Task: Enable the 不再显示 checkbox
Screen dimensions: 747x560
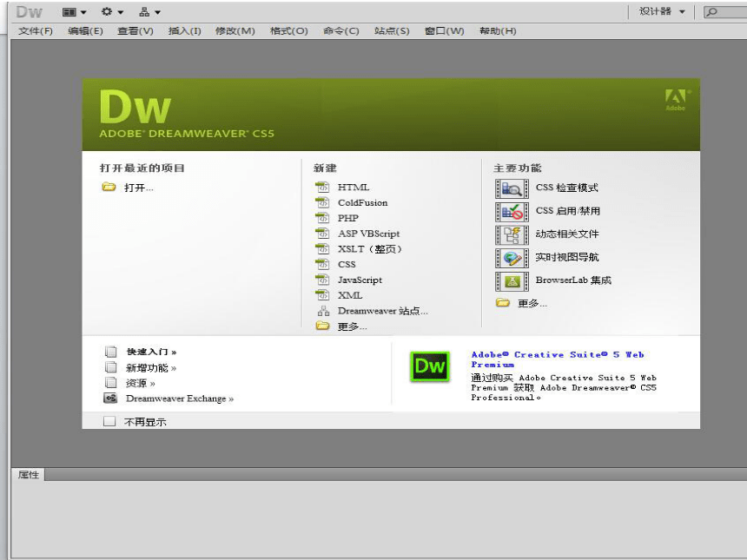Action: click(109, 421)
